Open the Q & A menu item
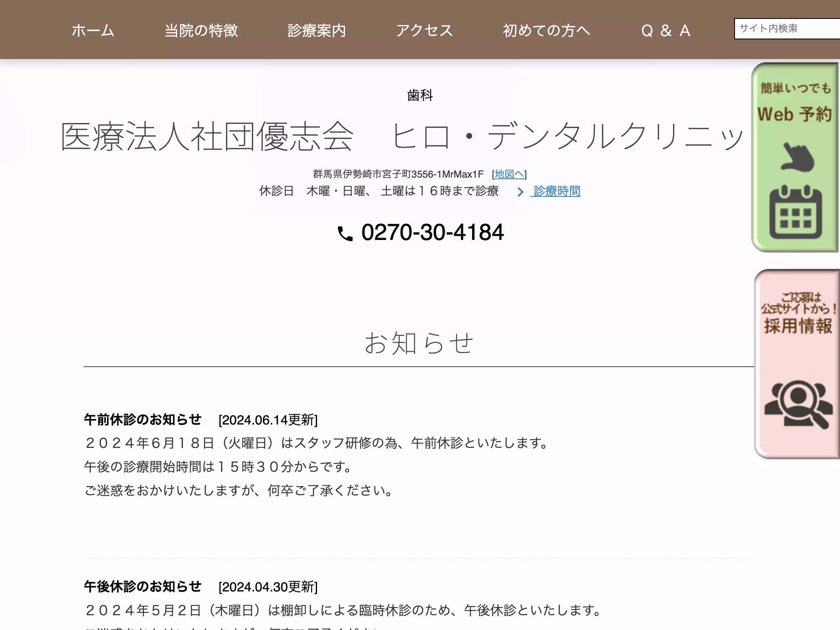The height and width of the screenshot is (630, 840). [x=666, y=30]
